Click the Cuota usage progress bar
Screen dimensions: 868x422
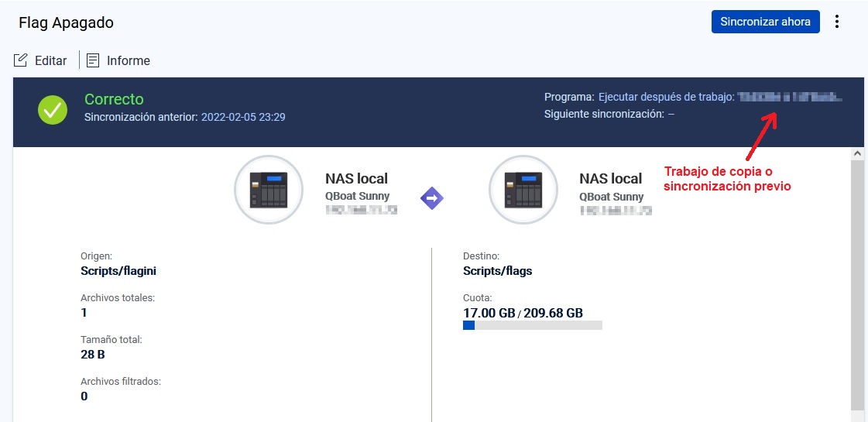tap(532, 326)
